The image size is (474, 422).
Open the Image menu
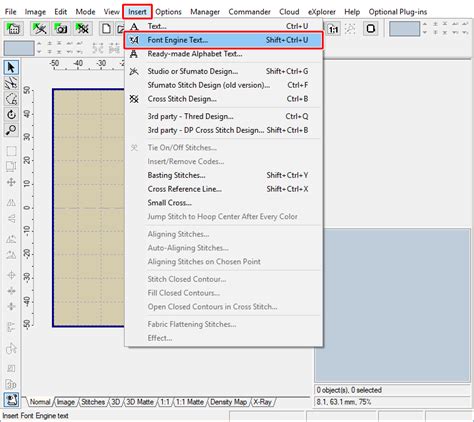tap(35, 12)
